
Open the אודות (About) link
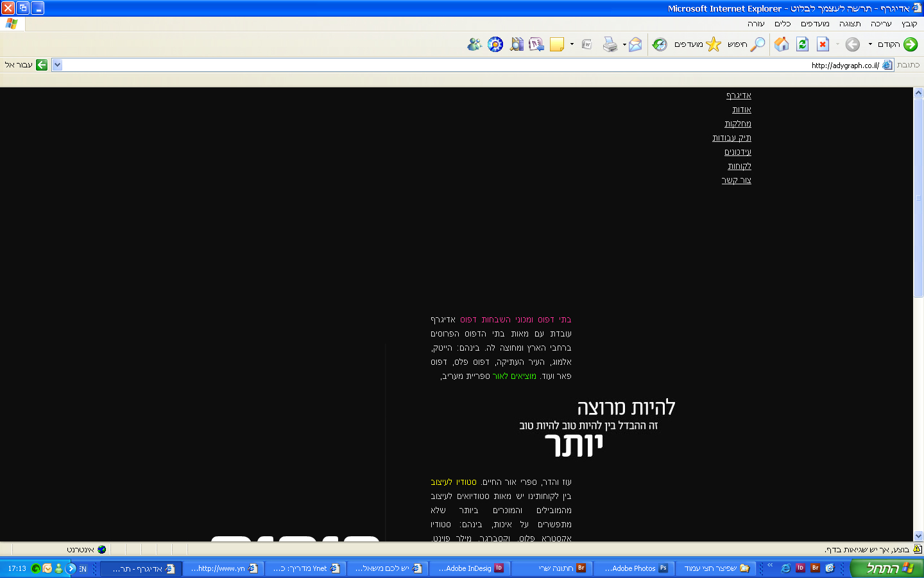pos(742,110)
